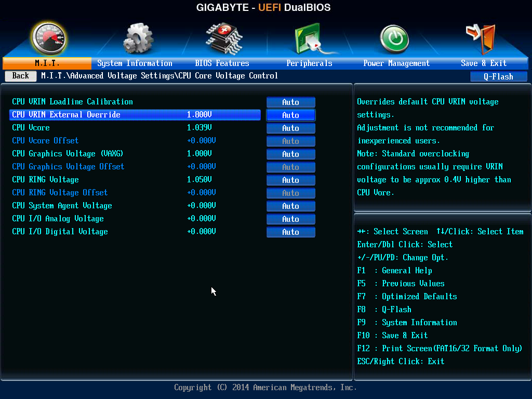Click F9 System Information help line
Image resolution: width=532 pixels, height=399 pixels.
coord(407,323)
